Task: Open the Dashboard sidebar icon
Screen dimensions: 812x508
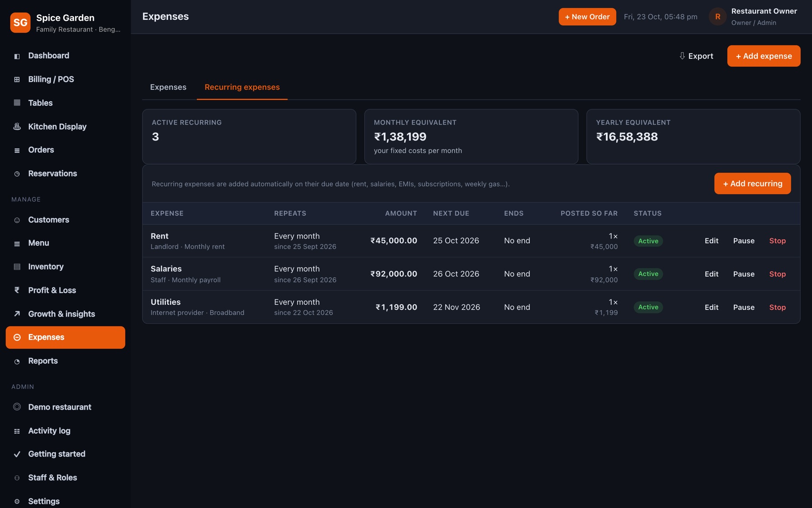Action: (17, 56)
